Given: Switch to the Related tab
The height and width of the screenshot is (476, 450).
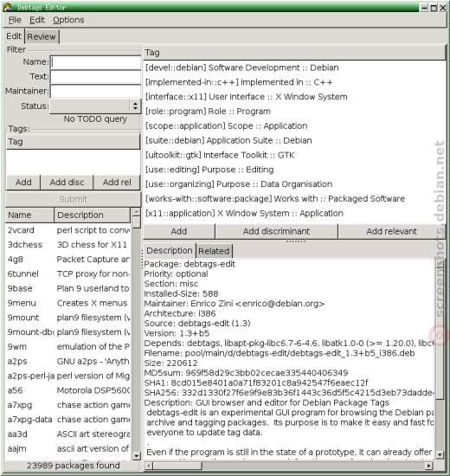Looking at the screenshot, I should pos(214,251).
